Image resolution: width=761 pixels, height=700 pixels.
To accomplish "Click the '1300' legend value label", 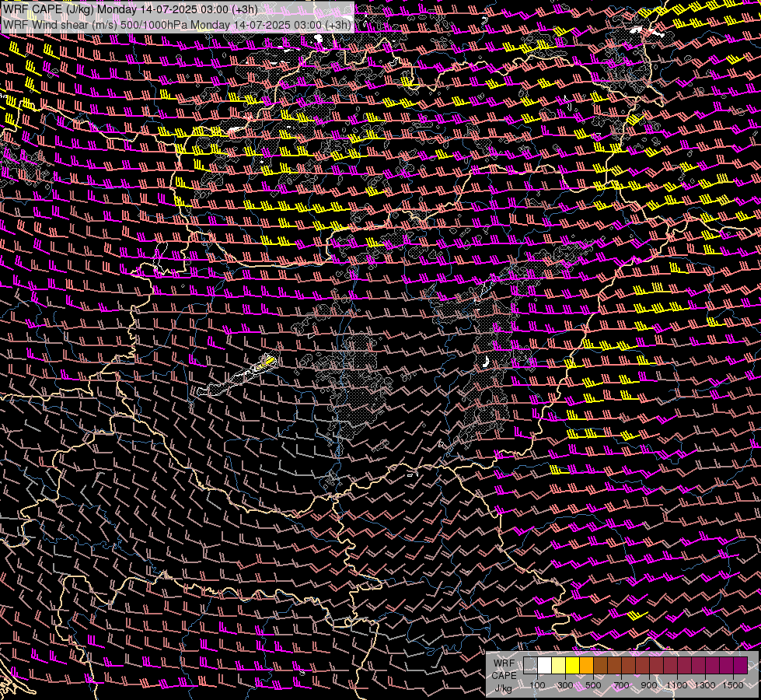I will (705, 685).
